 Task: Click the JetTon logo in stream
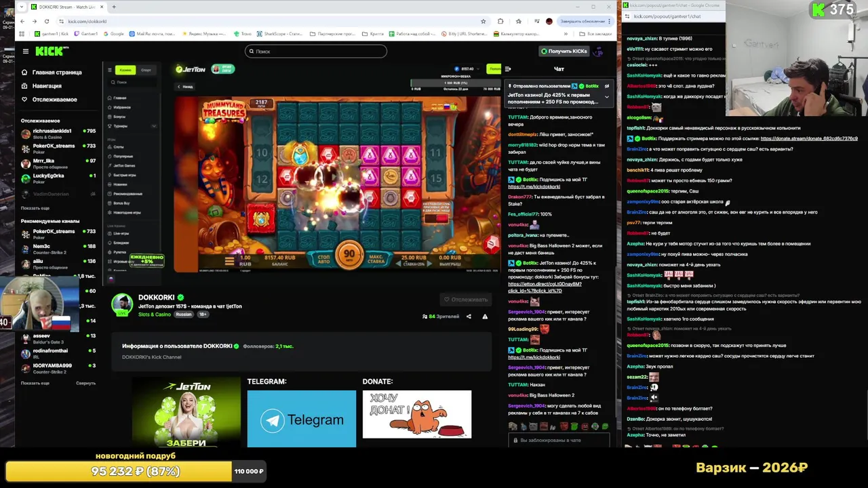coord(191,69)
